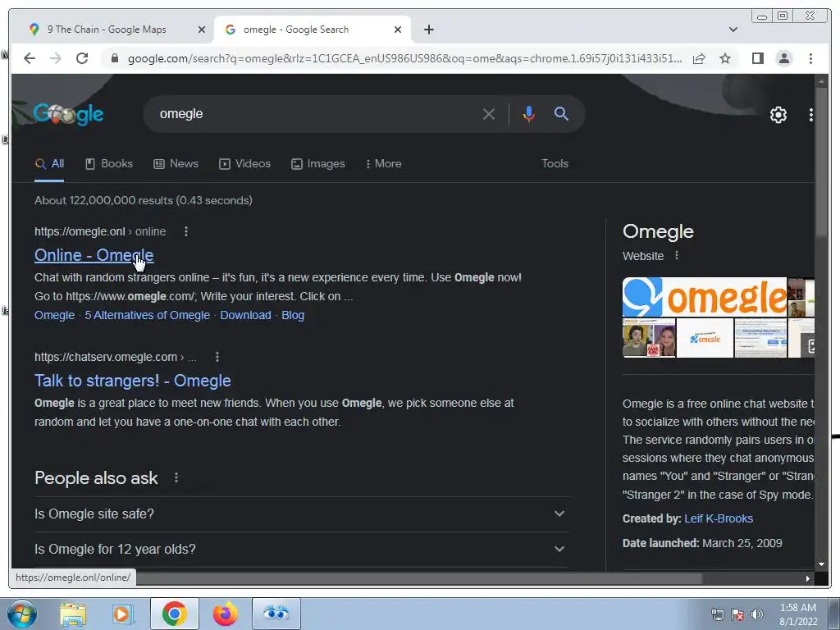Open the media player taskbar icon
840x630 pixels.
click(123, 614)
